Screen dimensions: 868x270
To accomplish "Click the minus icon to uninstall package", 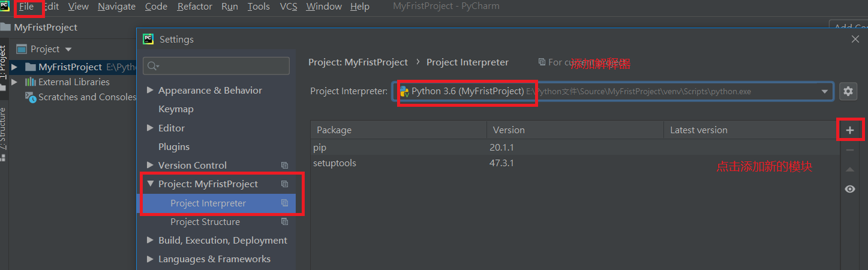I will click(849, 150).
